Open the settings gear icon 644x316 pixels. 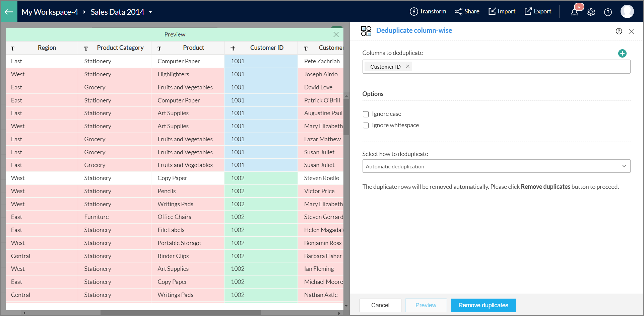591,12
